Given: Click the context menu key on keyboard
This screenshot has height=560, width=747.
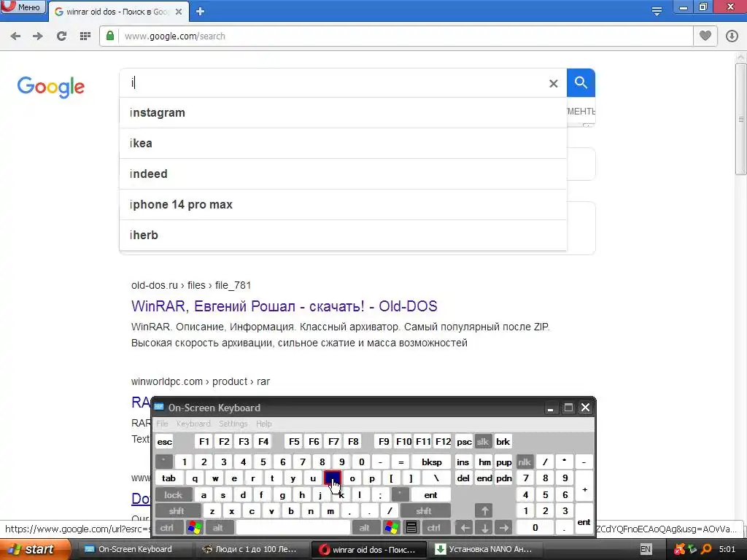Looking at the screenshot, I should pos(411,528).
